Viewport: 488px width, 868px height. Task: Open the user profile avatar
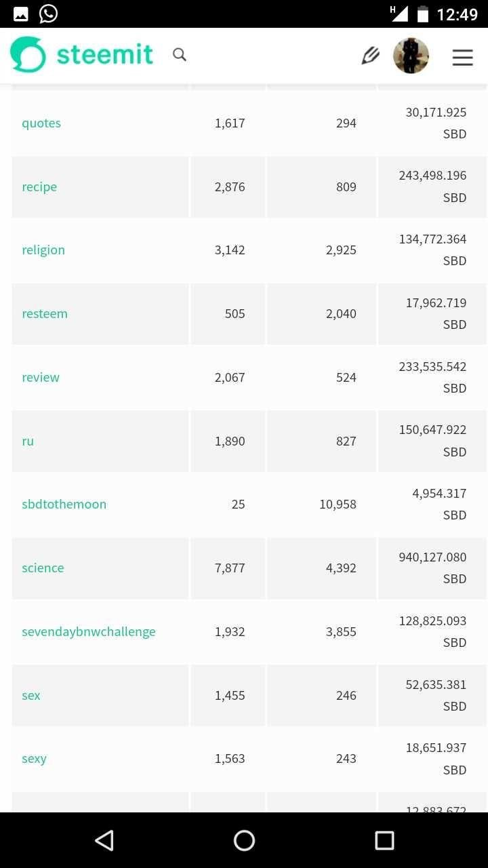411,56
